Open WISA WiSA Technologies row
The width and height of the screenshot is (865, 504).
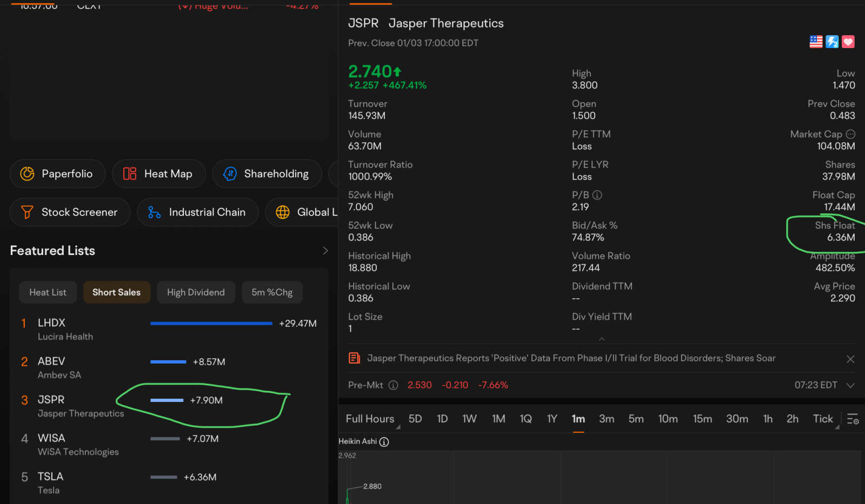point(169,445)
